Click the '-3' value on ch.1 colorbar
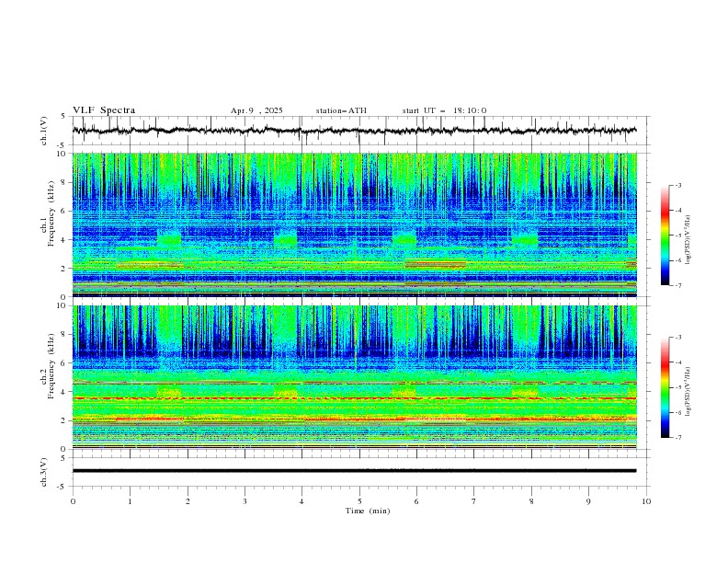This screenshot has width=728, height=563. pos(678,185)
